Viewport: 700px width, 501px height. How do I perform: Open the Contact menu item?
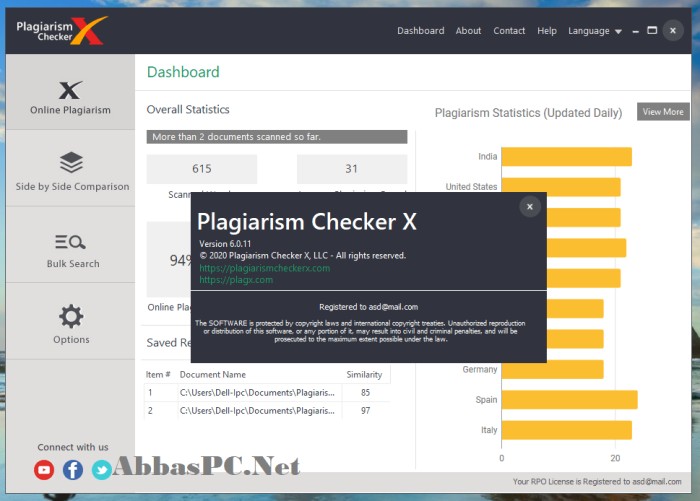coord(509,31)
